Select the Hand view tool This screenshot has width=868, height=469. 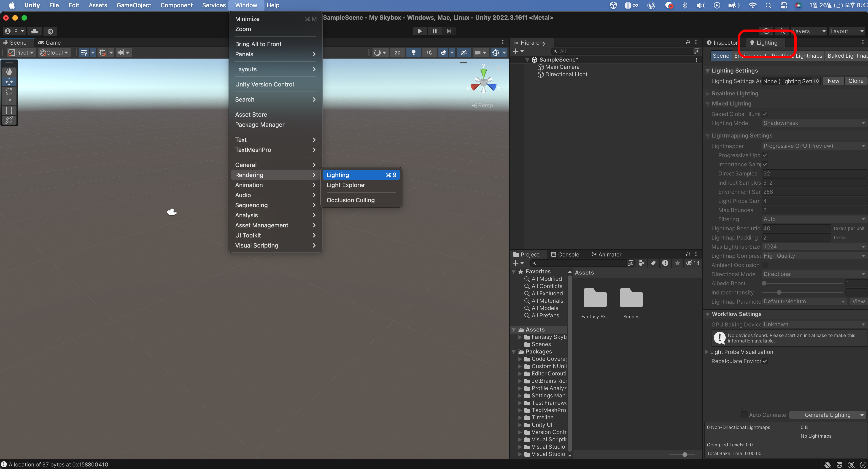[x=9, y=72]
